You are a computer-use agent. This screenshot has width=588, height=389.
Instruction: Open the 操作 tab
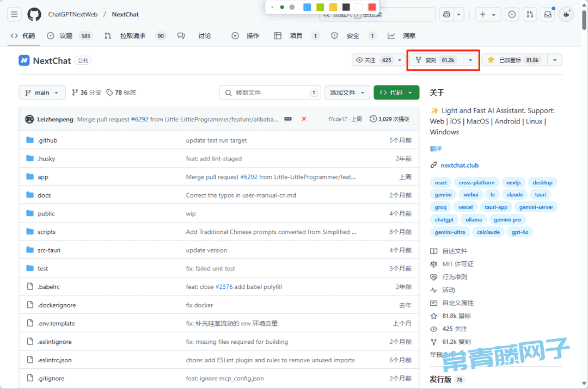246,36
